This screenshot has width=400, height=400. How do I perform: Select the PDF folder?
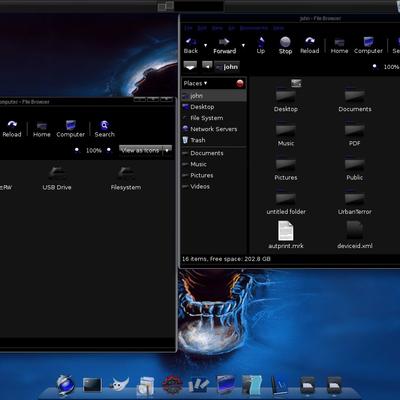click(355, 135)
